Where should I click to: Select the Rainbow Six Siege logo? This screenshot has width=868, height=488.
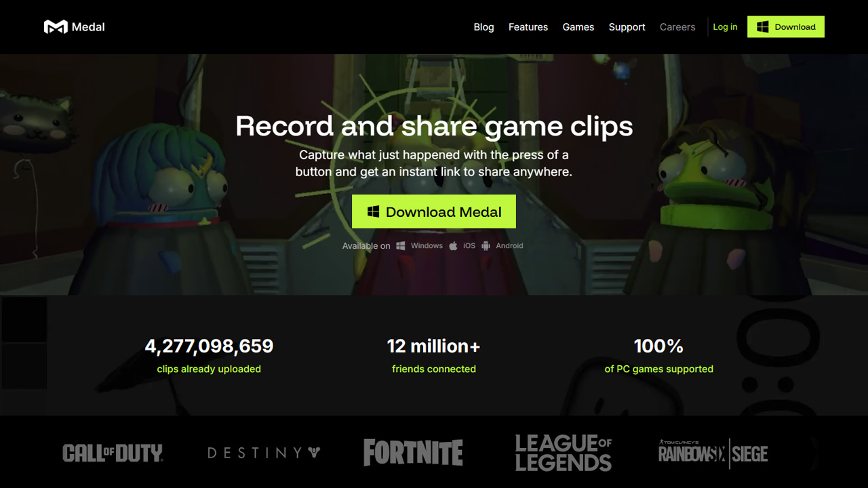(713, 453)
